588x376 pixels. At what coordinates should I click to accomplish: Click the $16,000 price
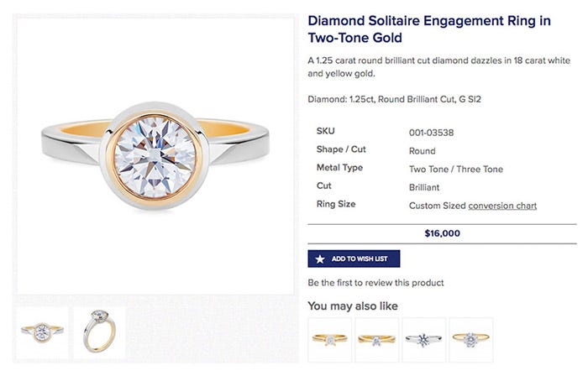[x=442, y=233]
